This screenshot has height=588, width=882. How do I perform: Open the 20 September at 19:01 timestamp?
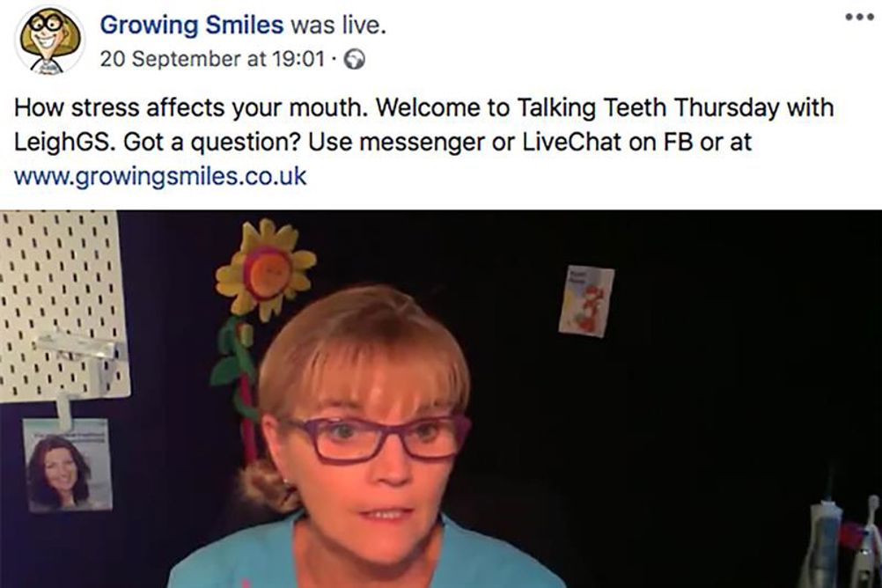pyautogui.click(x=213, y=59)
